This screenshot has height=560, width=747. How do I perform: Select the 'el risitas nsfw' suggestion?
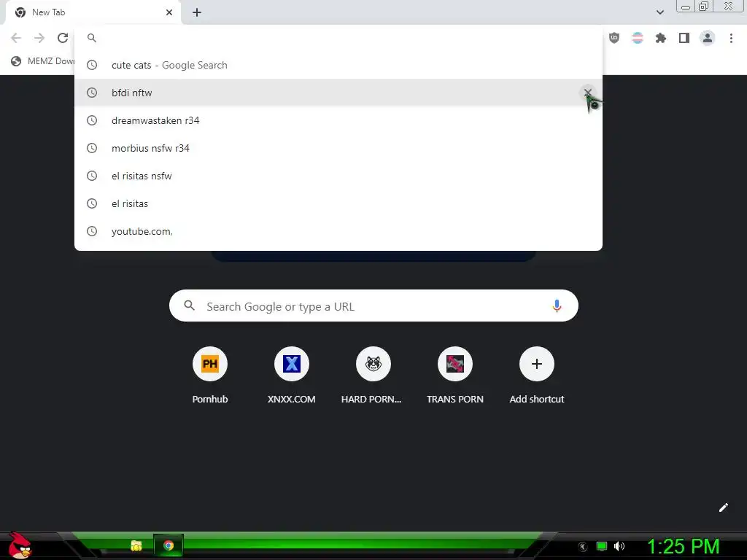pos(338,176)
